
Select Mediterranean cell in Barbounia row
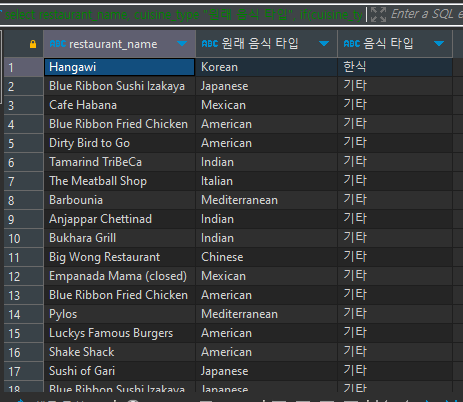pos(267,200)
